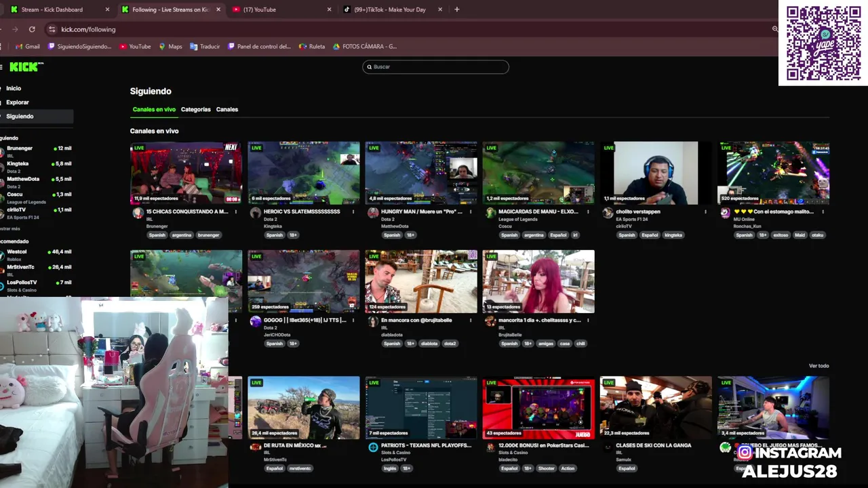This screenshot has height=488, width=868.
Task: Click Kingteka channel avatar on stream card
Action: [256, 213]
